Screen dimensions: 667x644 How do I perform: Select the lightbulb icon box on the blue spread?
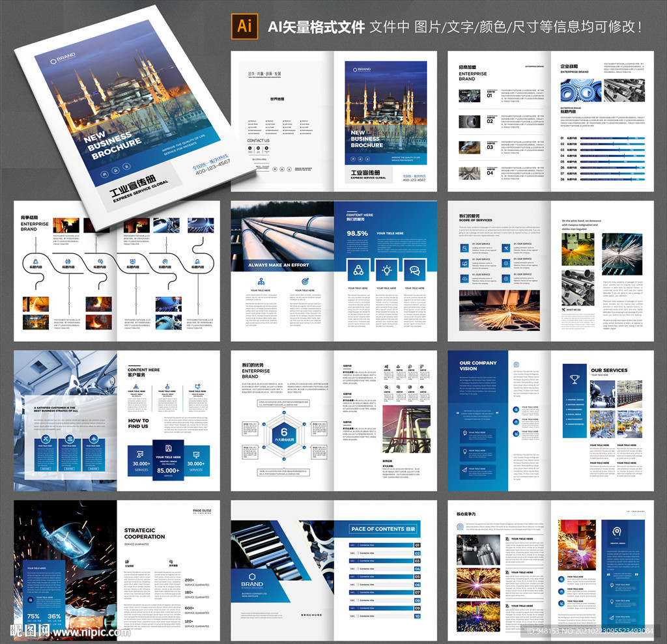(386, 270)
